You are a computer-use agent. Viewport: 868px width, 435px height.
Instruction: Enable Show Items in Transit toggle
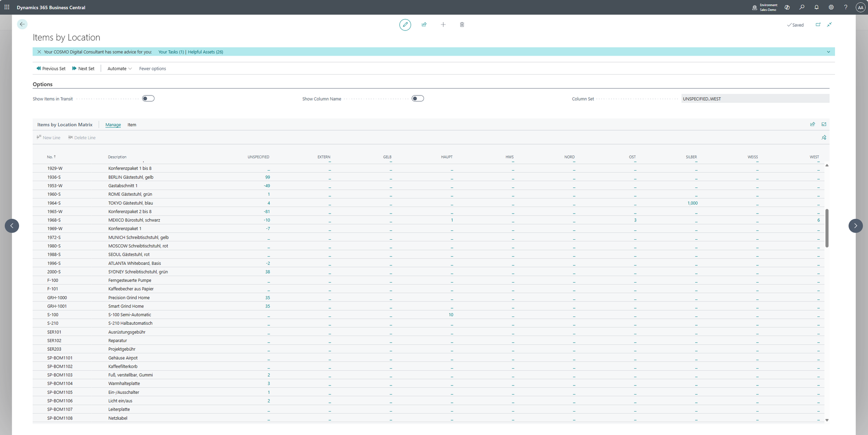pos(148,99)
